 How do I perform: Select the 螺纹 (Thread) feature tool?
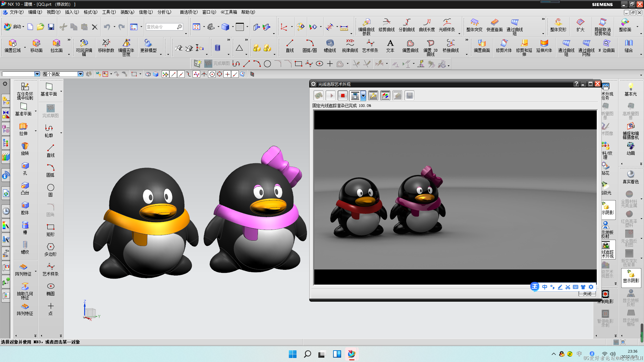coord(25,248)
